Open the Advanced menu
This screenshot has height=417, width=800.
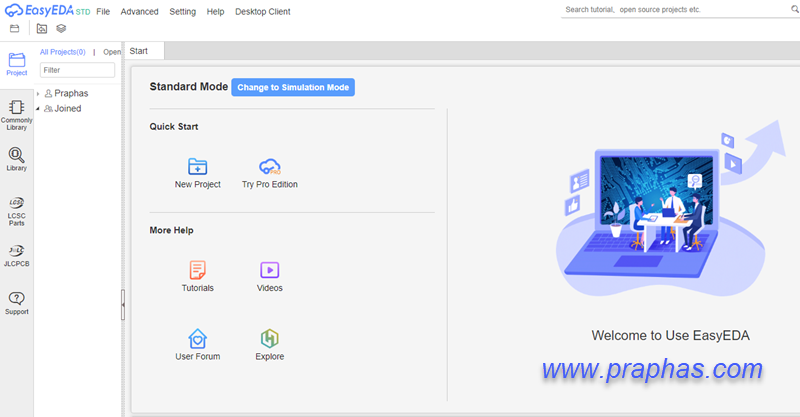[x=139, y=12]
